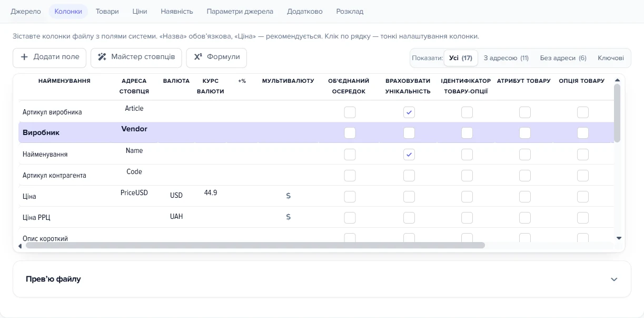Click the USD currency cell

pos(176,196)
